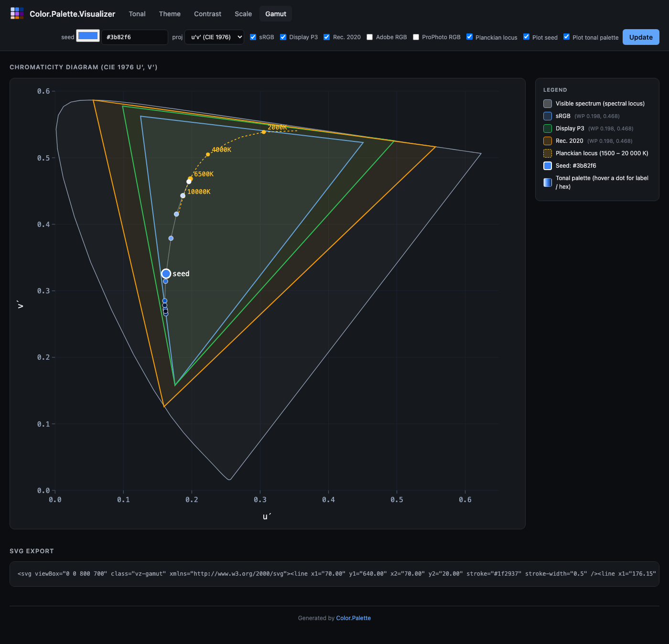Viewport: 669px width, 644px height.
Task: Switch to the Tonal tab
Action: point(137,14)
